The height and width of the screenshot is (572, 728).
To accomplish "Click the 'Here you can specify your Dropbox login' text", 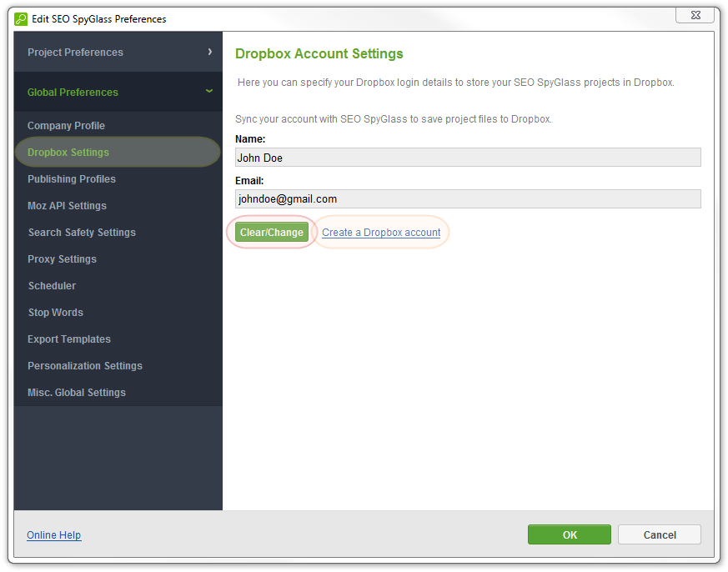I will [456, 83].
